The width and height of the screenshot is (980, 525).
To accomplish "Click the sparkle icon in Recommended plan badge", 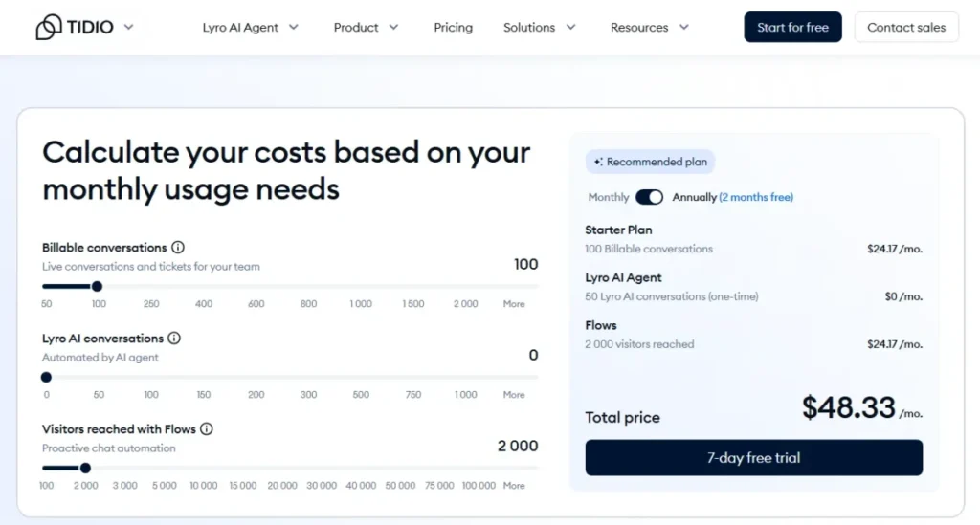I will click(x=598, y=162).
